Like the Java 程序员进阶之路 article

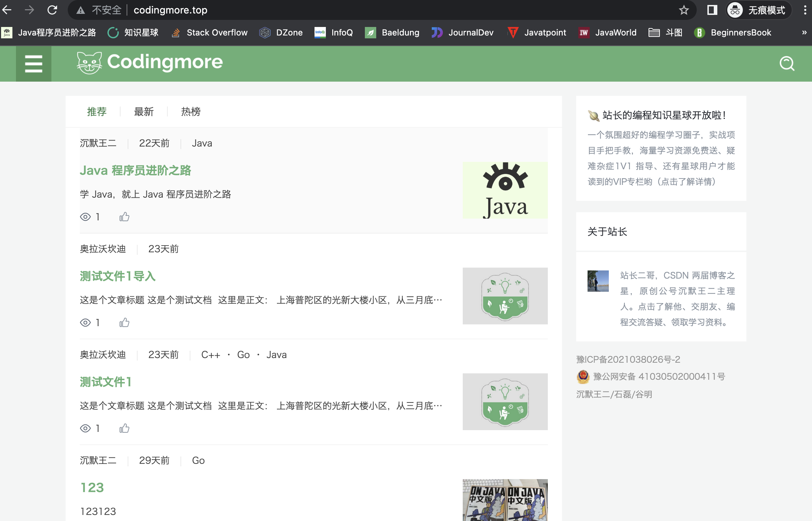tap(124, 217)
